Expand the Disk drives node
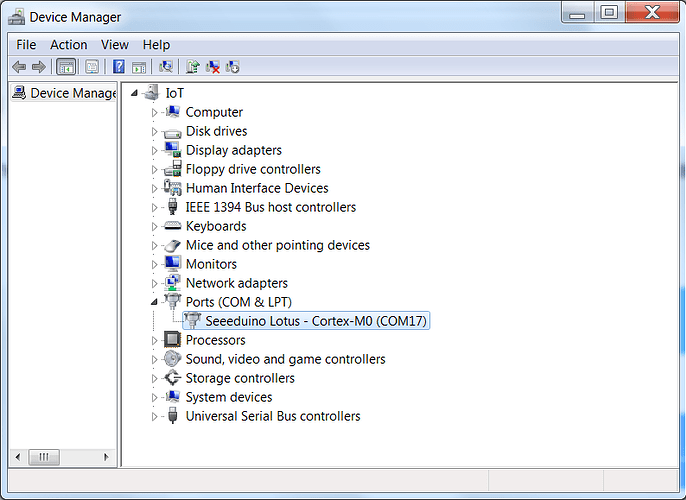The image size is (686, 500). [155, 132]
